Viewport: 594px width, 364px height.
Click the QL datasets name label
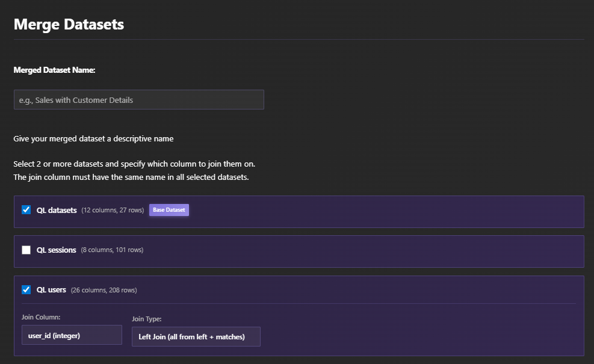(57, 211)
